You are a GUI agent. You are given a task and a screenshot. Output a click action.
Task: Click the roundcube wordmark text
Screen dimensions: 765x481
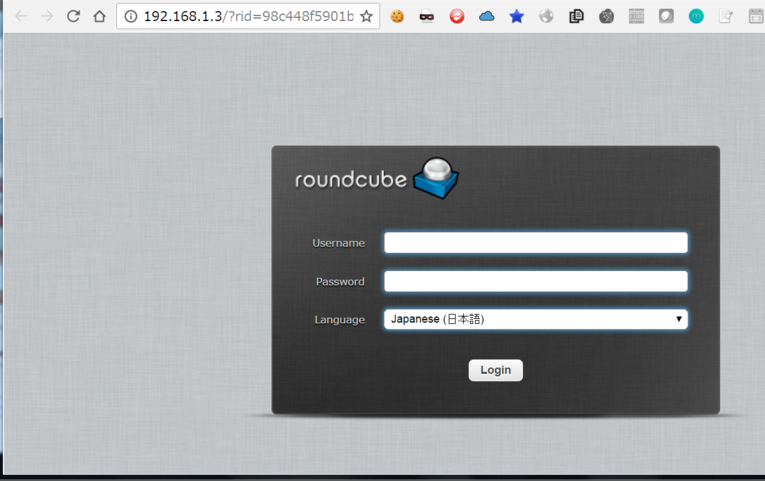pyautogui.click(x=351, y=180)
